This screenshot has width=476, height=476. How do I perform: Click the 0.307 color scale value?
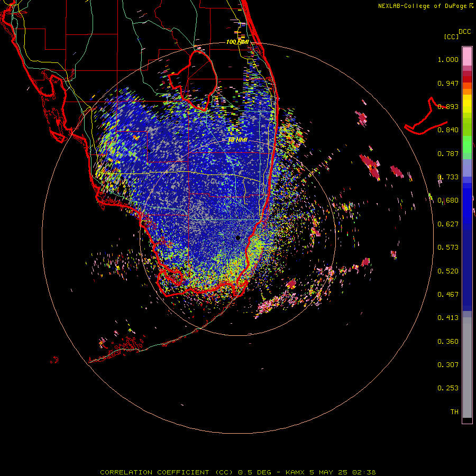tap(448, 365)
